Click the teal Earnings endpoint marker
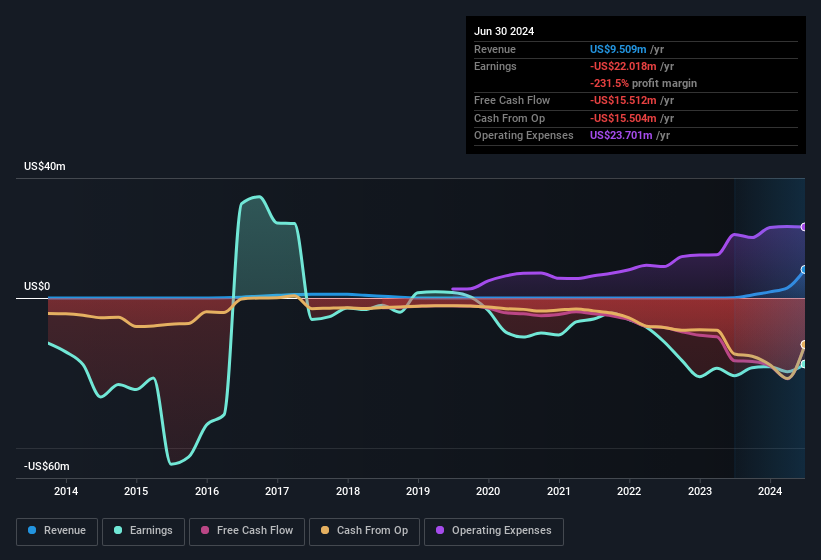Screen dimensions: 821x560 (804, 364)
